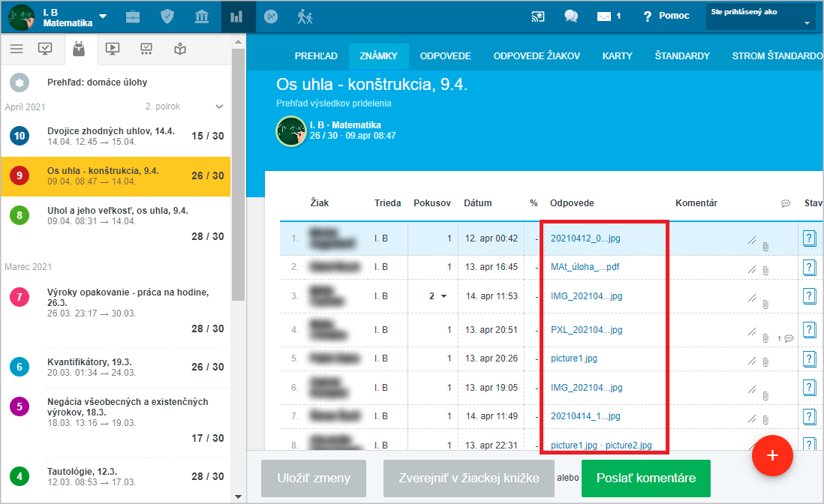
Task: Open status question-mark icon in row 3
Action: click(809, 296)
